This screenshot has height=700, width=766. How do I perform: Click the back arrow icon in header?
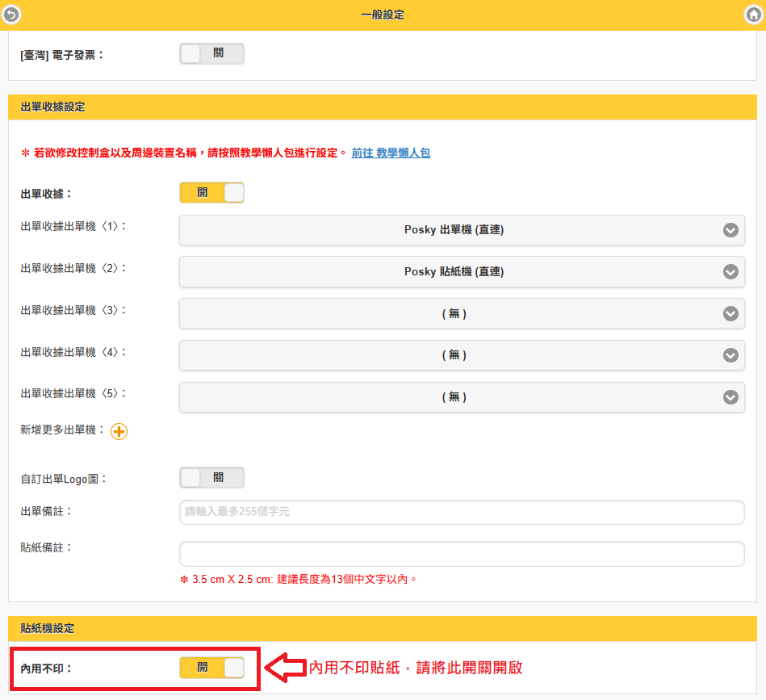(x=13, y=15)
